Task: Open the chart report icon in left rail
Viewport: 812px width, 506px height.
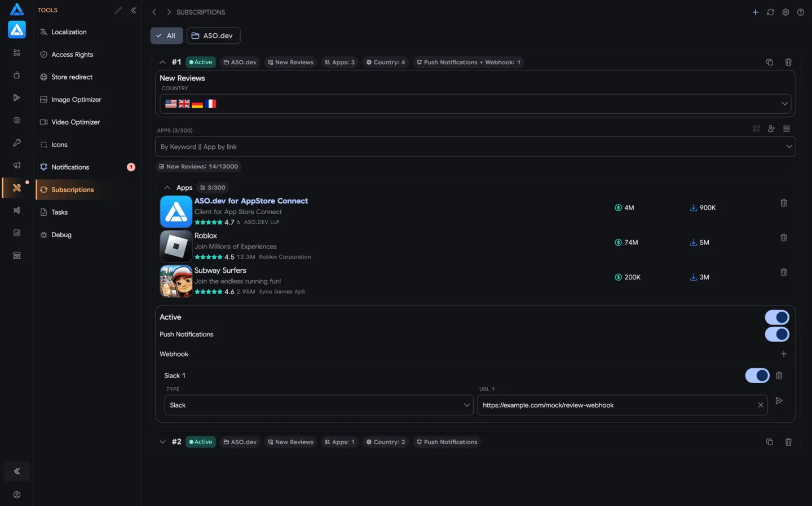Action: point(17,233)
